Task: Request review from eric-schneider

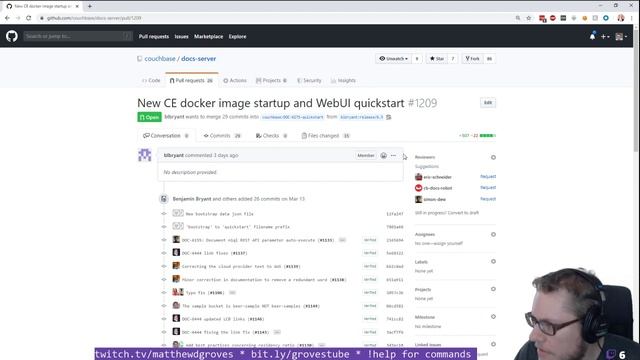Action: tap(488, 176)
